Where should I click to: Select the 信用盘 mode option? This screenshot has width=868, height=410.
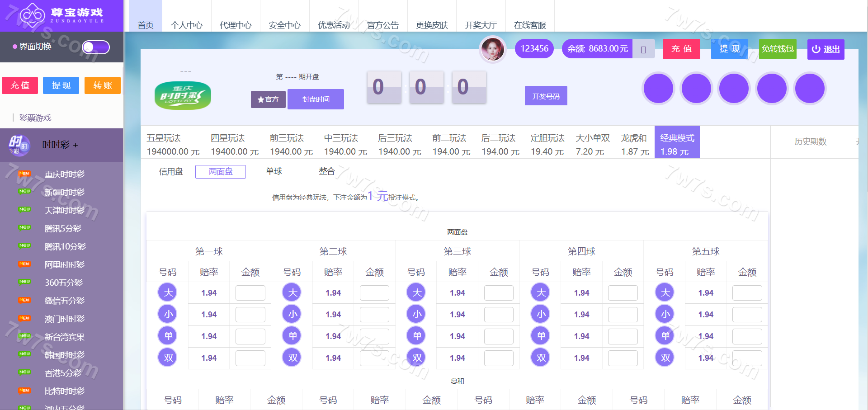click(171, 172)
